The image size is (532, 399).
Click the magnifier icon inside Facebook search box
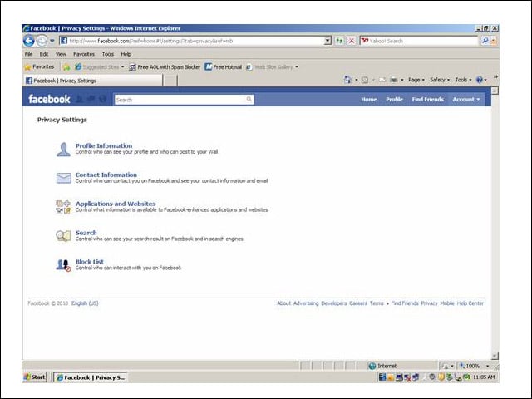pyautogui.click(x=249, y=99)
